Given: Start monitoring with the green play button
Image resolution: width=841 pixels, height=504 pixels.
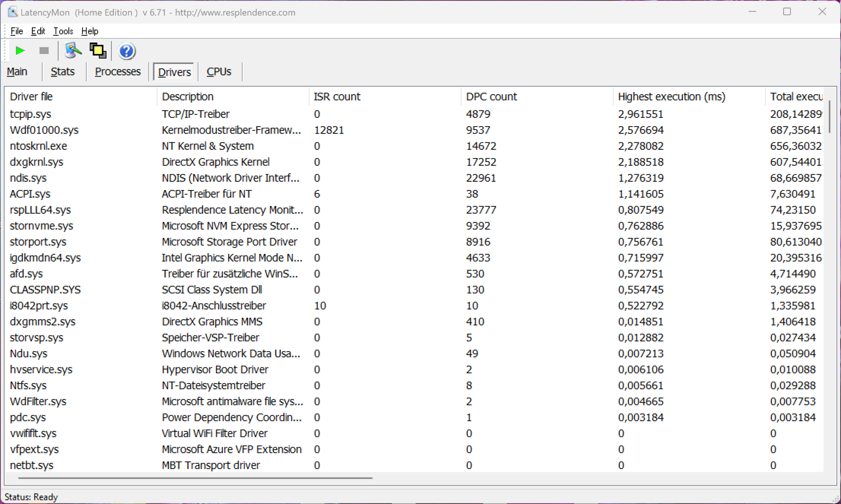Looking at the screenshot, I should pyautogui.click(x=20, y=51).
